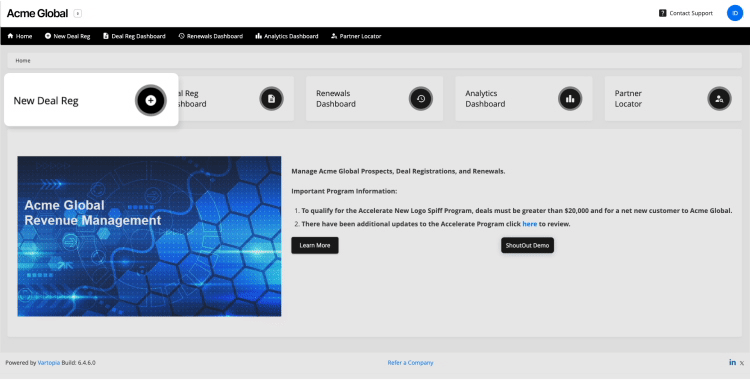Screen dimensions: 750x380
Task: Open Renewals Dashboard from the navigation bar
Action: click(210, 36)
